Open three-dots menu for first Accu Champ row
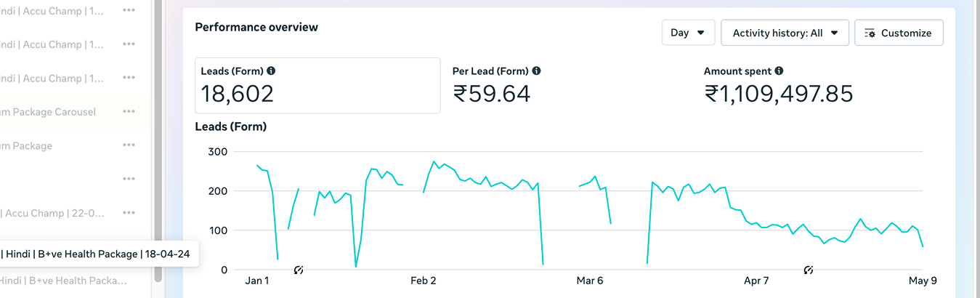 (129, 10)
